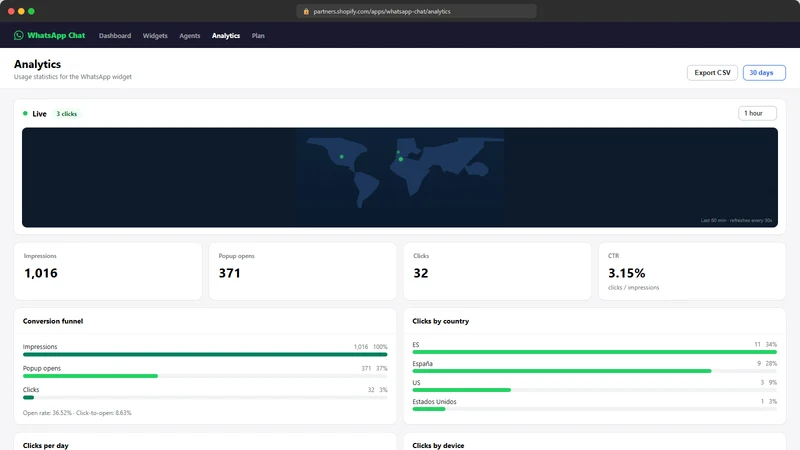Viewport: 800px width, 450px height.
Task: Click the large map dot over Spain
Action: (401, 159)
